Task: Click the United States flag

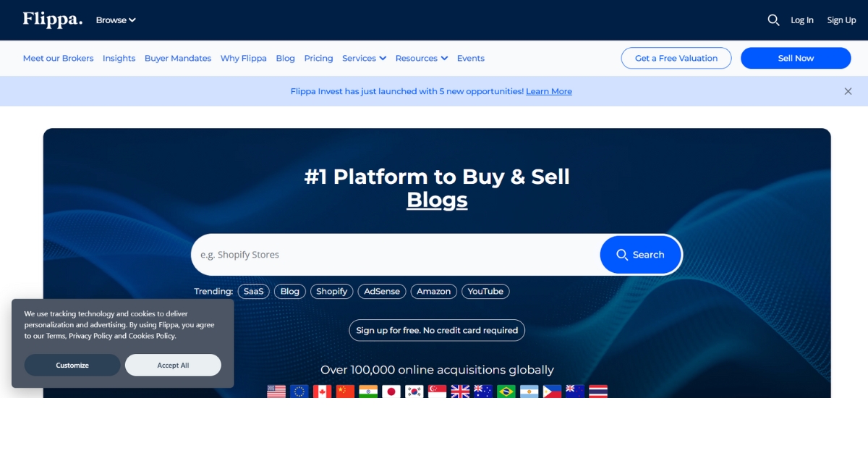Action: point(276,392)
